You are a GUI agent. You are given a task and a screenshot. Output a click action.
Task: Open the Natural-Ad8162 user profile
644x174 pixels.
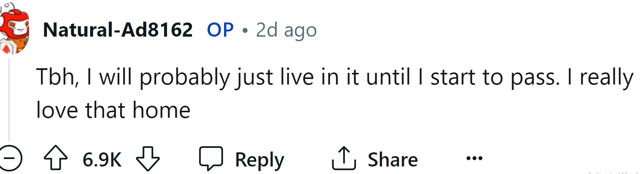(118, 30)
